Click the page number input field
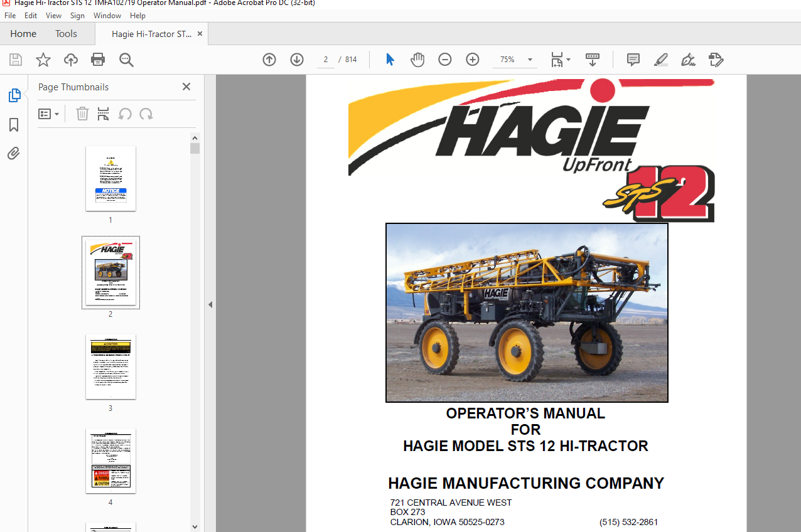The height and width of the screenshot is (532, 801). click(326, 60)
